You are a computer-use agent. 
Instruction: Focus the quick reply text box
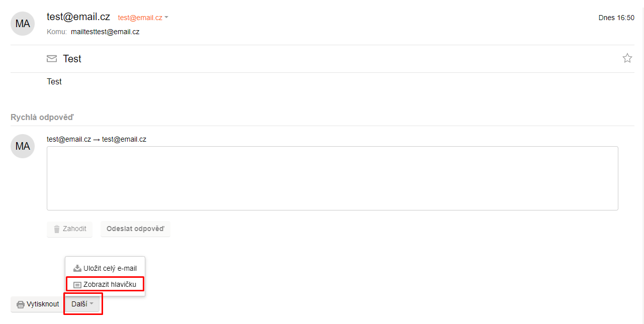point(332,178)
